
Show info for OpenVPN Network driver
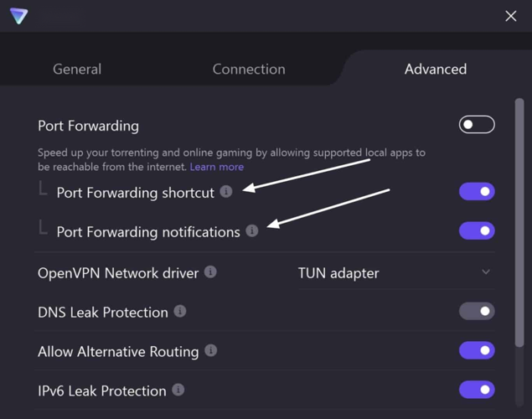coord(210,272)
